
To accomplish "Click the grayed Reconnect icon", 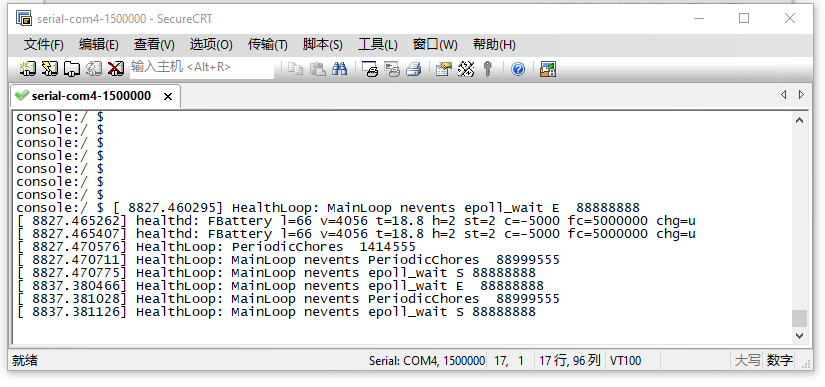I will pyautogui.click(x=94, y=69).
